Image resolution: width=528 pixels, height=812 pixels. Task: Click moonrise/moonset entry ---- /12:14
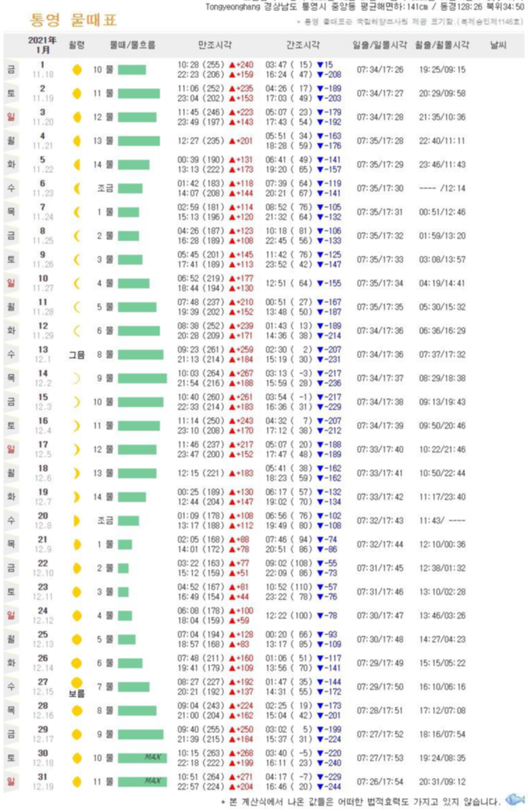click(442, 188)
